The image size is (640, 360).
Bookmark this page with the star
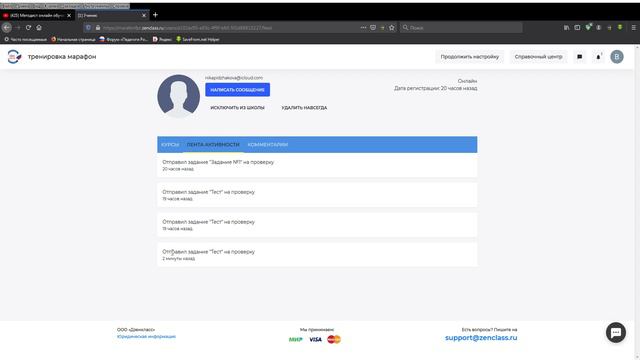[392, 27]
